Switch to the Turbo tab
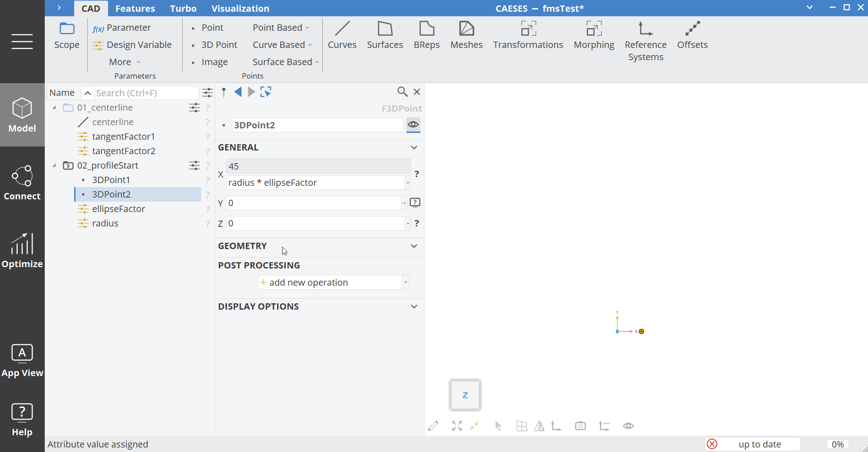868x452 pixels. pyautogui.click(x=183, y=8)
